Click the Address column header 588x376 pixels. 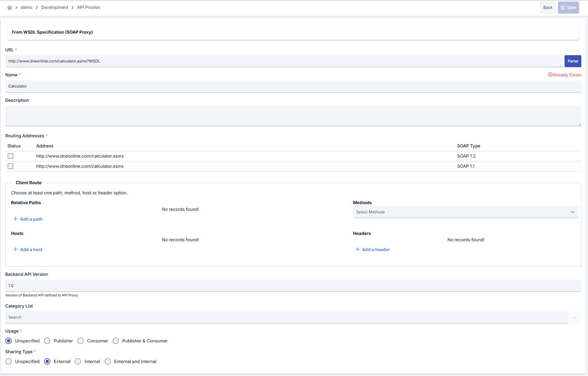pyautogui.click(x=45, y=146)
